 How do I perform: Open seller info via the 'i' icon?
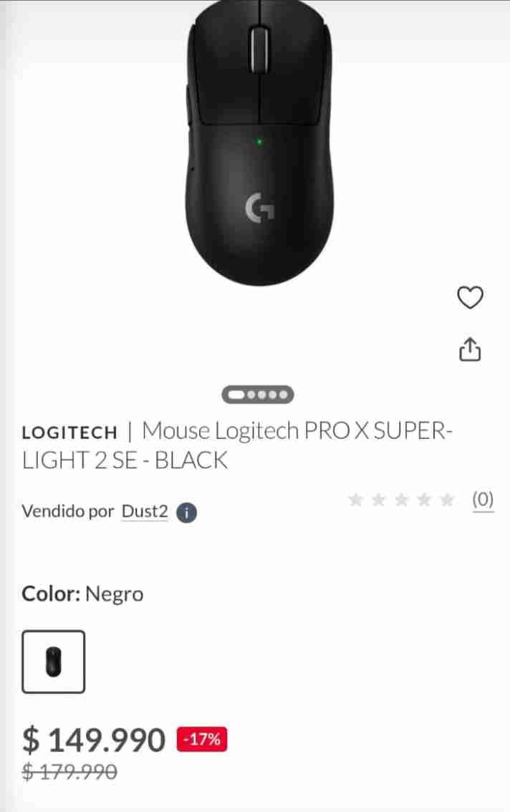(x=186, y=512)
